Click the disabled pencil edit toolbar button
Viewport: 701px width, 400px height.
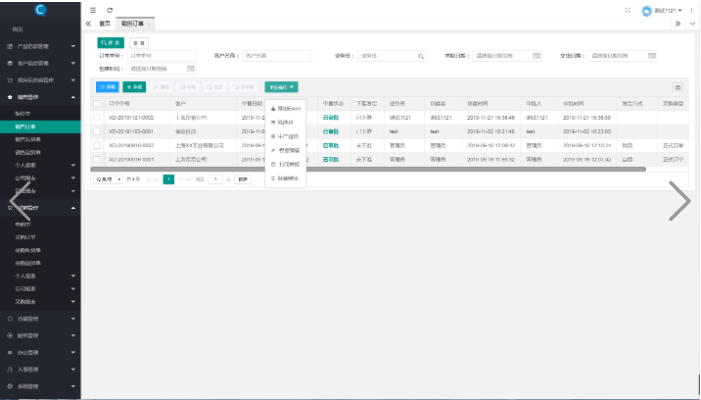pos(161,87)
